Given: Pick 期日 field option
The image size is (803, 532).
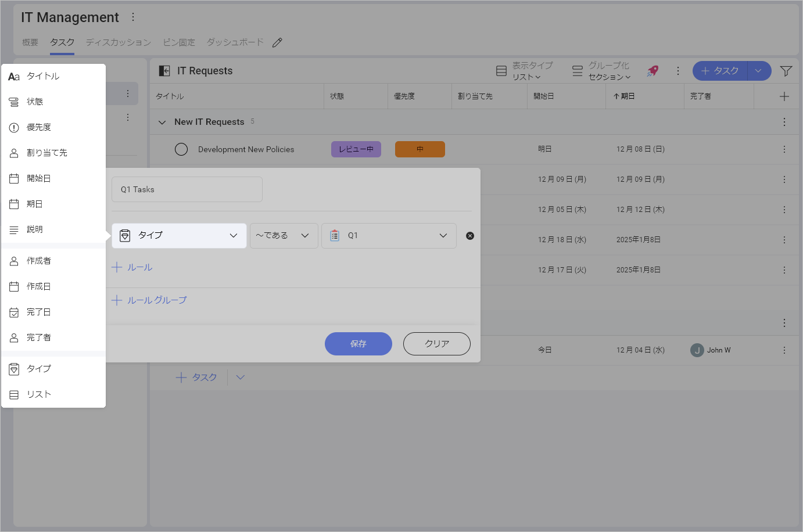Looking at the screenshot, I should click(53, 204).
